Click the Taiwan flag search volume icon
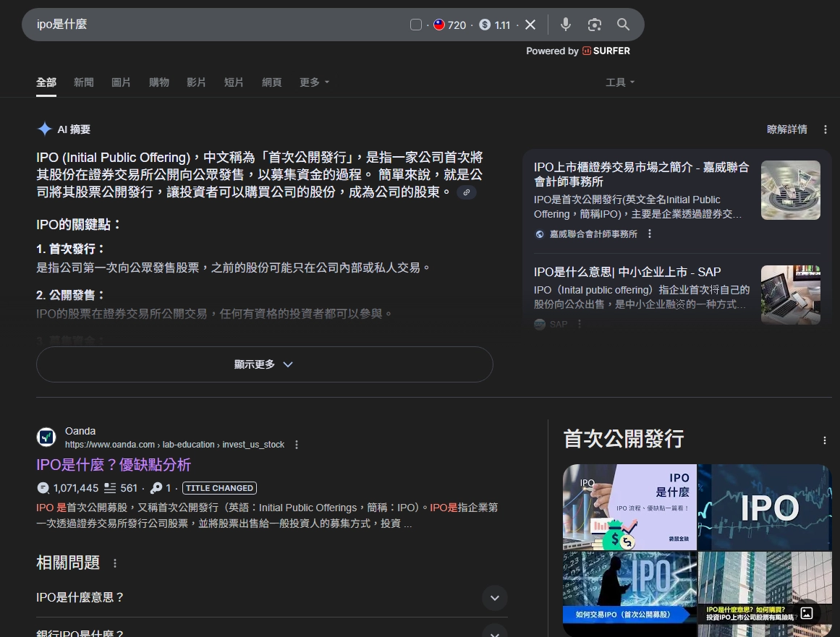Viewport: 840px width, 637px height. (x=438, y=25)
